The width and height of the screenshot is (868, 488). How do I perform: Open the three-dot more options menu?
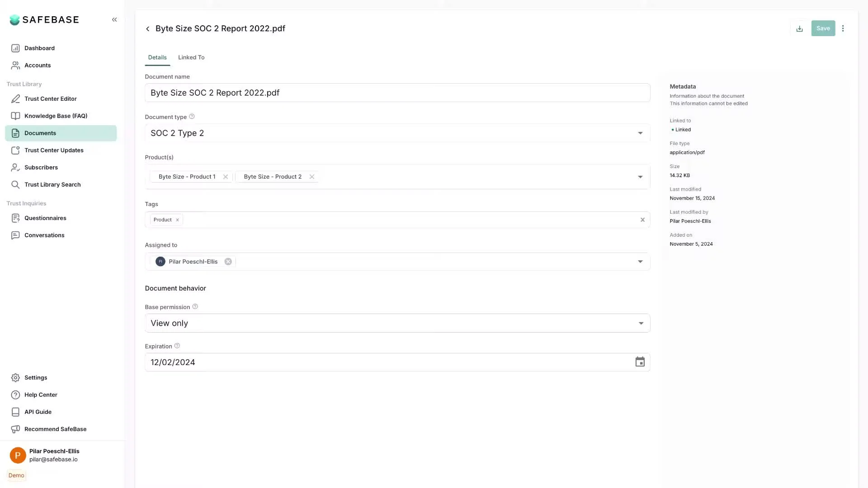pos(843,28)
